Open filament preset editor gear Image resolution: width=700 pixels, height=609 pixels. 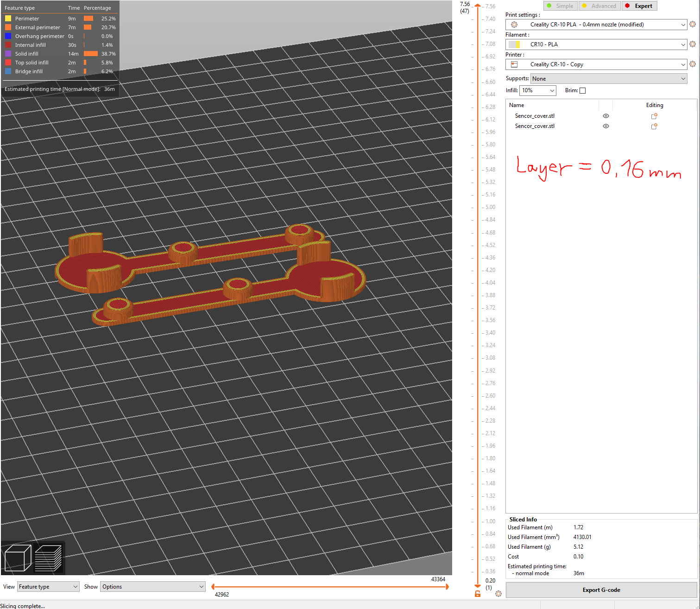pos(692,44)
